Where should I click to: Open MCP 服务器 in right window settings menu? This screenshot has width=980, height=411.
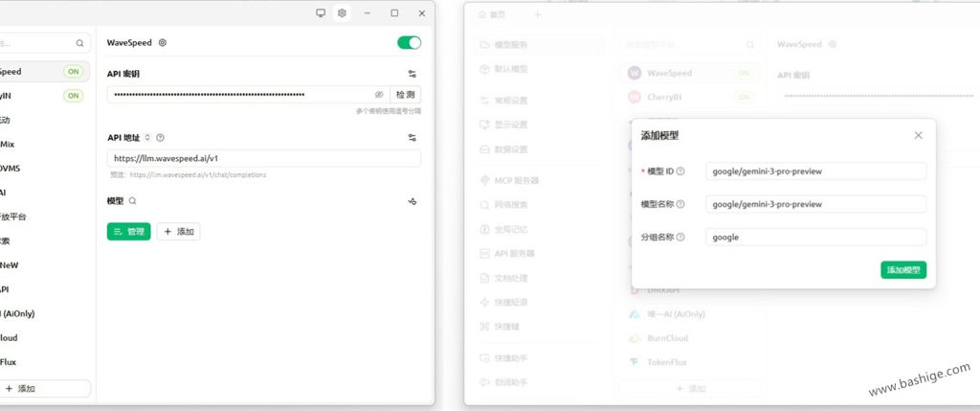pos(540,180)
